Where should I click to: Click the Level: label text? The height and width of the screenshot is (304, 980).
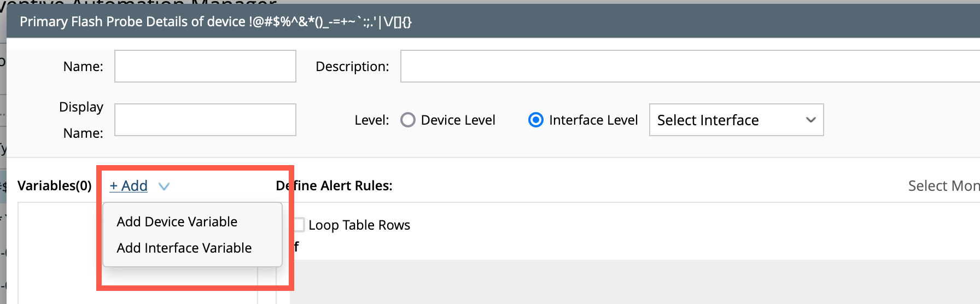click(371, 120)
